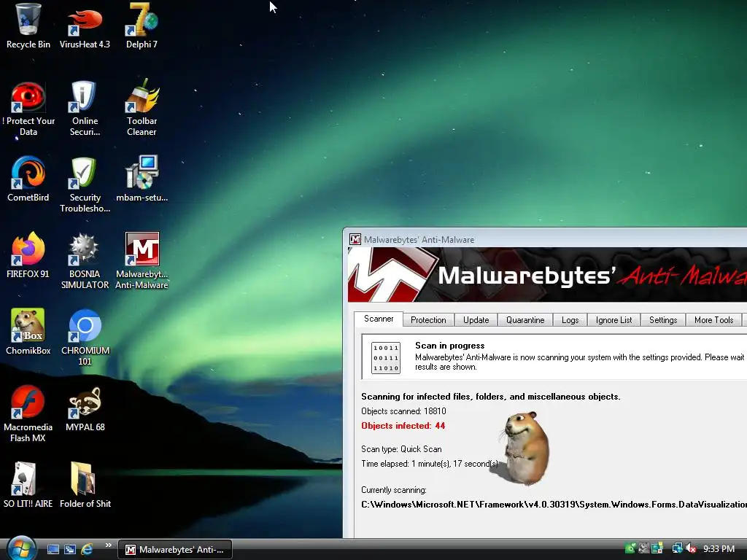Click the 'Objects infected: 44' text
This screenshot has height=560, width=747.
coord(403,426)
